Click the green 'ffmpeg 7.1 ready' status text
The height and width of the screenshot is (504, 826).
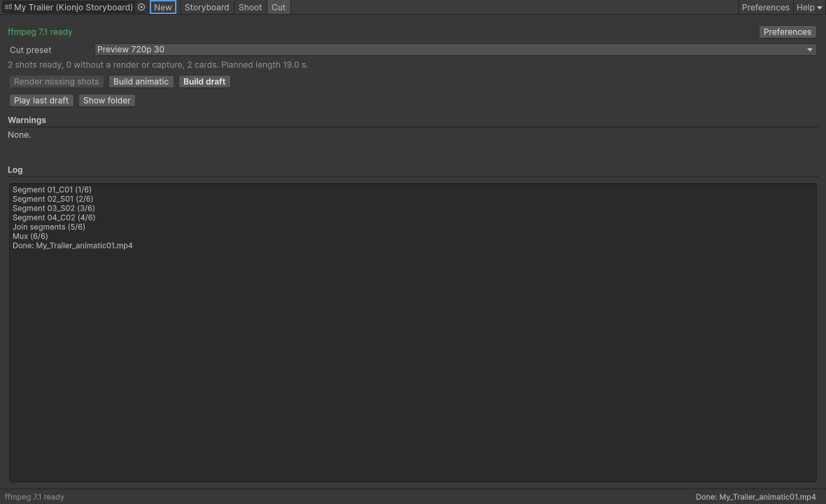pos(40,31)
